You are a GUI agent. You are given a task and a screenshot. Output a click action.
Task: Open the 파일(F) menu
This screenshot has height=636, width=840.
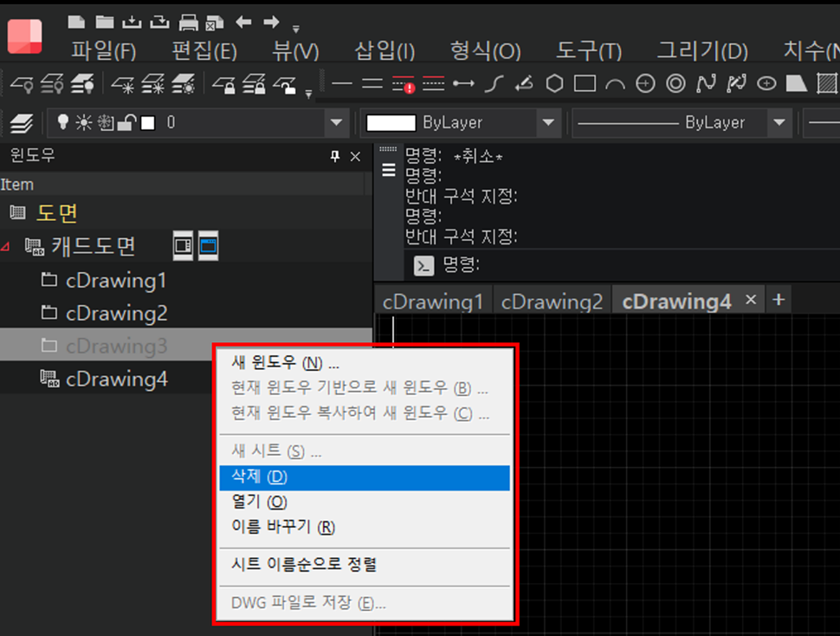(104, 51)
